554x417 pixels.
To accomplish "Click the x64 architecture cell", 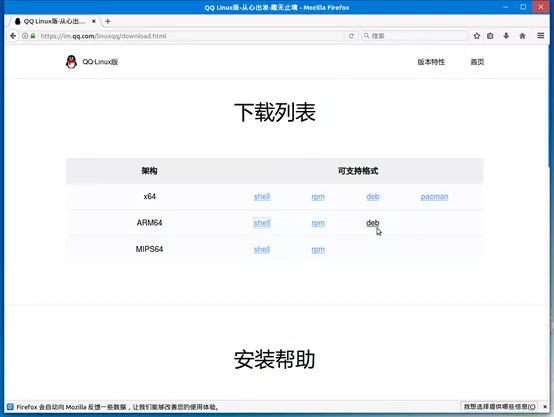I will tap(149, 196).
